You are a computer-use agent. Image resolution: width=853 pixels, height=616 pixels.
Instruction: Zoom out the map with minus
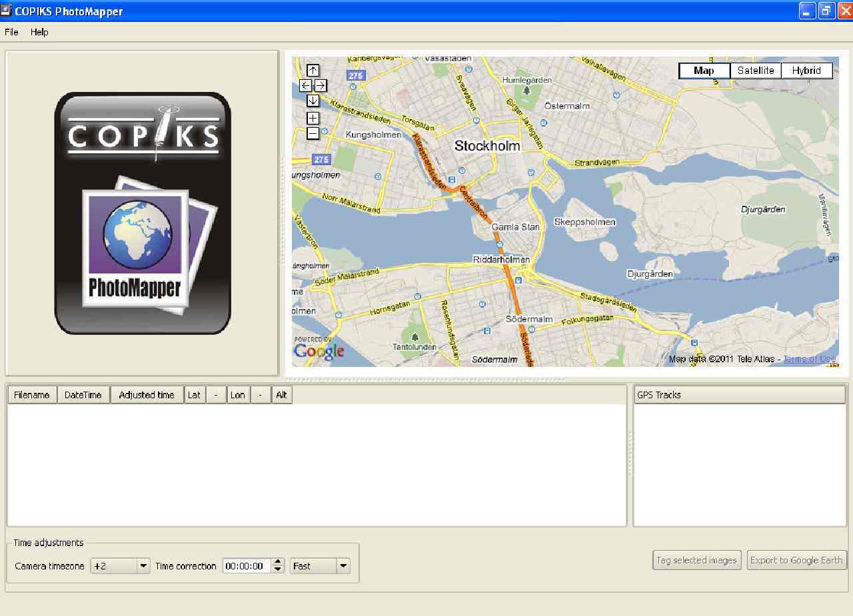coord(313,133)
